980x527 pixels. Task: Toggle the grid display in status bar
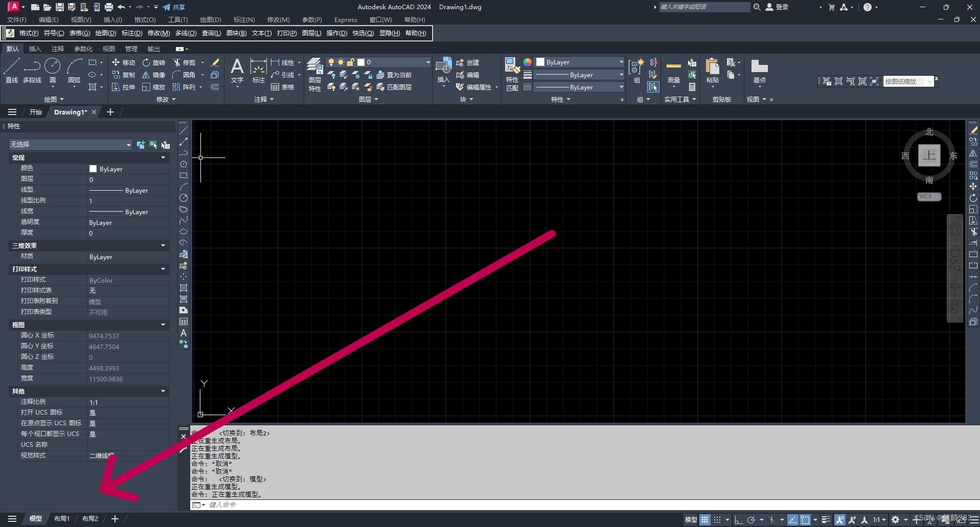(705, 519)
